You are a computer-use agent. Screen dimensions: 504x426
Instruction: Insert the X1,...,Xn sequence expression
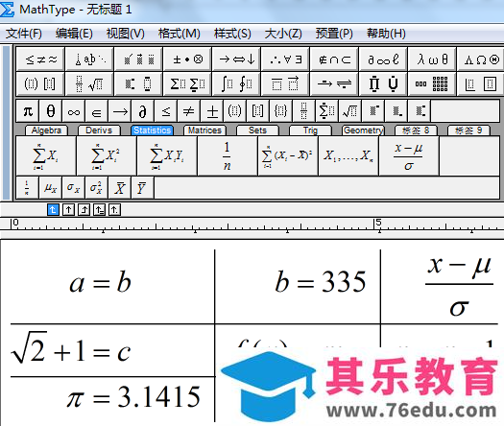[x=348, y=155]
